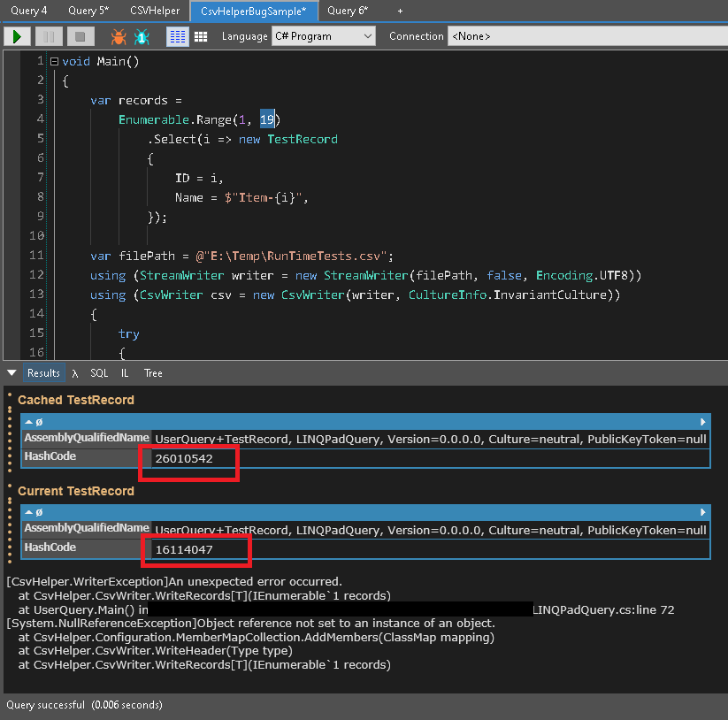Click the teal bug icon showing the number 1
Image resolution: width=728 pixels, height=720 pixels.
(x=142, y=36)
